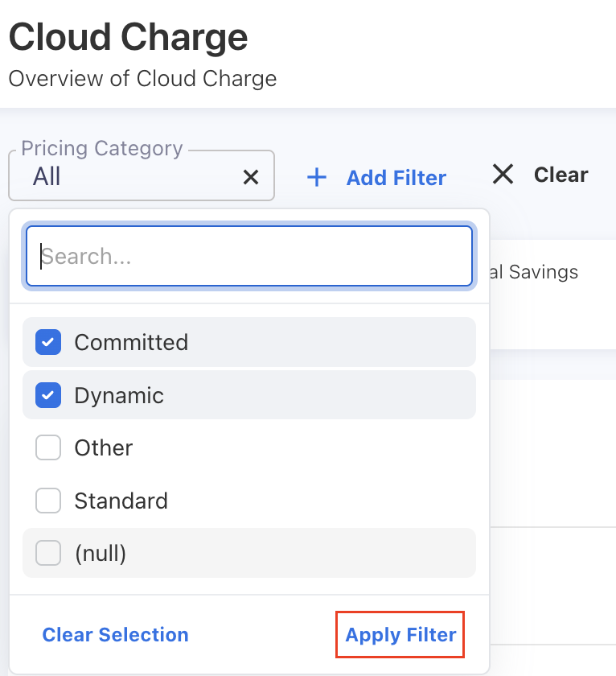This screenshot has height=676, width=616.
Task: Choose the Standard option label
Action: point(121,501)
